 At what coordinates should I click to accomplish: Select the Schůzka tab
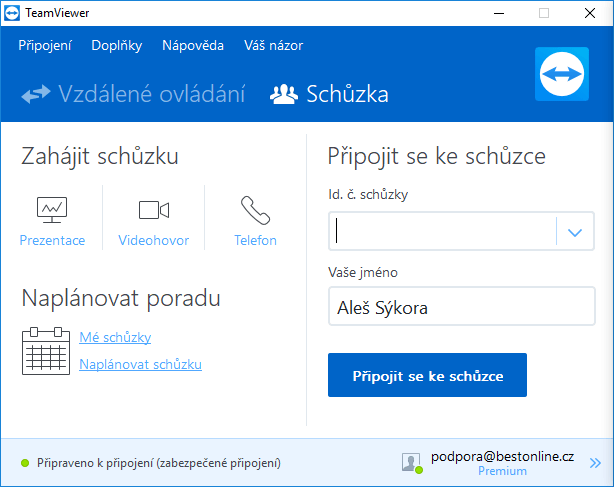pos(329,94)
